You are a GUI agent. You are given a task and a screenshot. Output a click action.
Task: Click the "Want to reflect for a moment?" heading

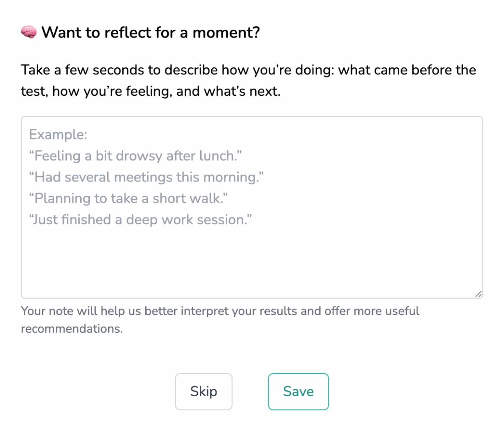pyautogui.click(x=150, y=33)
